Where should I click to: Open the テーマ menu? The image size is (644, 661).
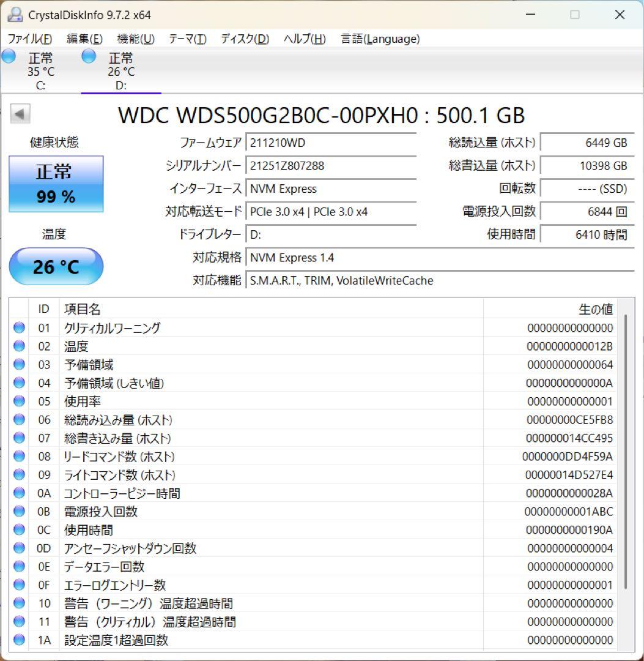coord(187,39)
